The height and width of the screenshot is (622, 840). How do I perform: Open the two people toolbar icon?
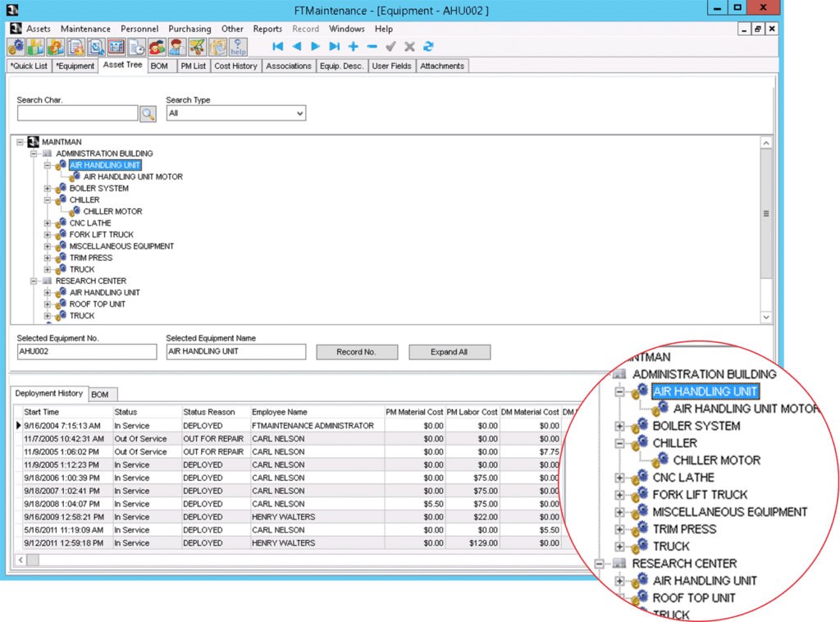coord(157,47)
